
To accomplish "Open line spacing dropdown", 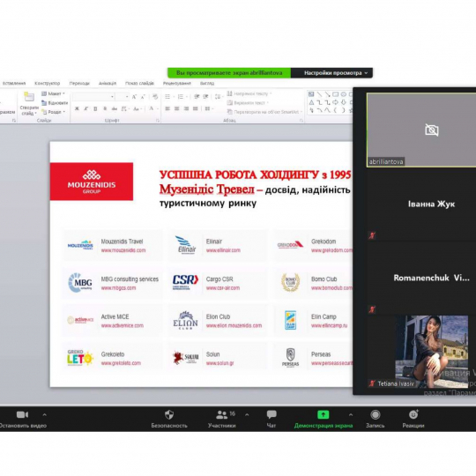I will (x=219, y=97).
